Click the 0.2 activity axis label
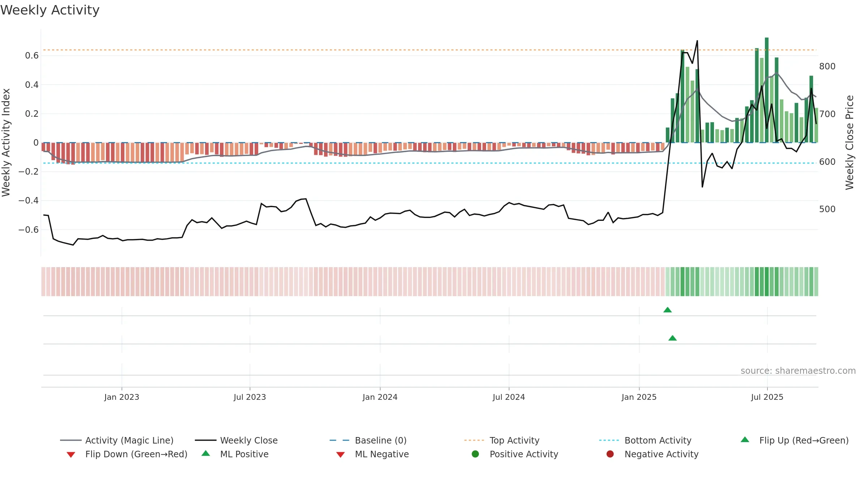This screenshot has width=868, height=488. [32, 114]
